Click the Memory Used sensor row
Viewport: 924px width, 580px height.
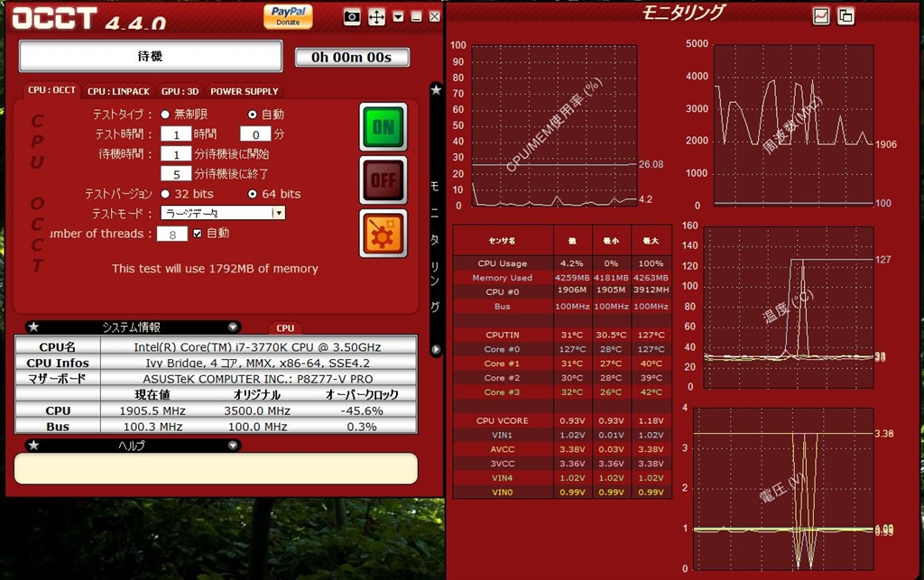tap(562, 277)
